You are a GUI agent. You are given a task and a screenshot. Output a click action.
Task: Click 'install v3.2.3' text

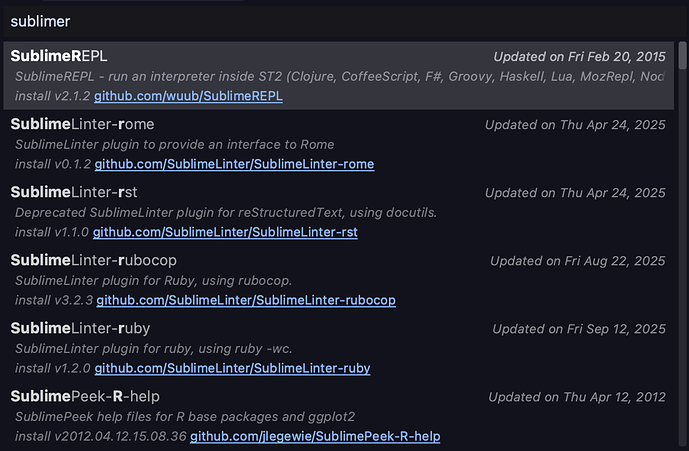pos(54,301)
